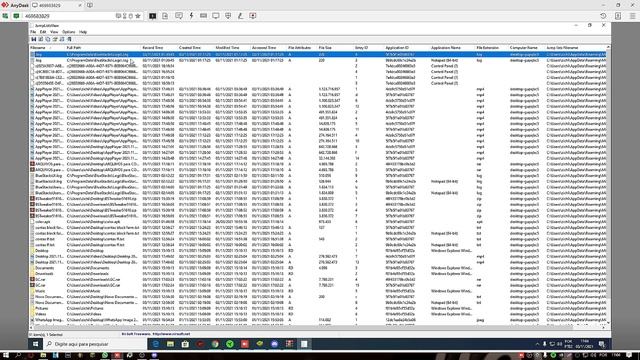640x360 pixels.
Task: Open the remote Windows Start button
Action: pyautogui.click(x=36, y=344)
